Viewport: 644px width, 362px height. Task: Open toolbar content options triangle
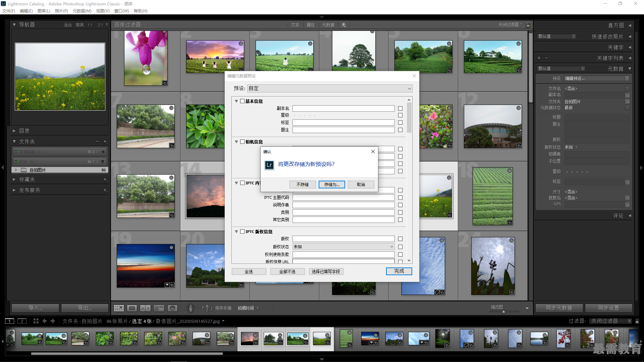(x=527, y=308)
